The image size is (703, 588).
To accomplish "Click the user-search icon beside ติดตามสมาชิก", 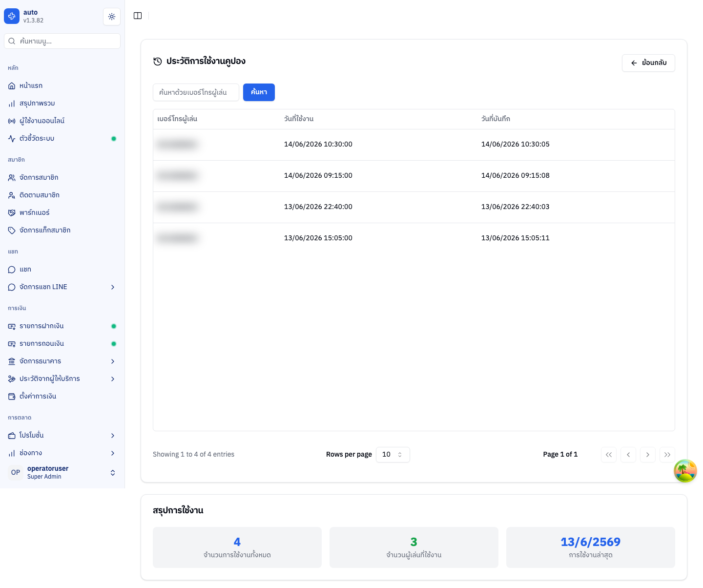I will pyautogui.click(x=12, y=195).
